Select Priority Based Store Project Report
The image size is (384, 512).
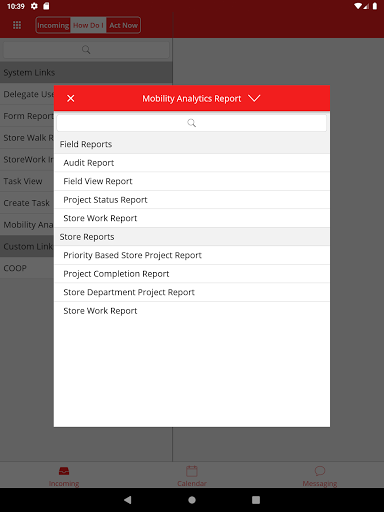[x=192, y=255]
